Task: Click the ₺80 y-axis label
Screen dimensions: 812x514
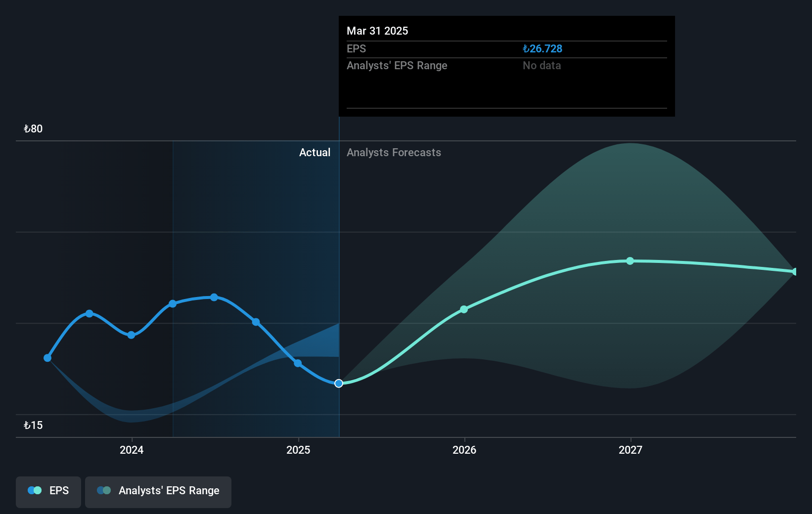Action: (x=33, y=129)
